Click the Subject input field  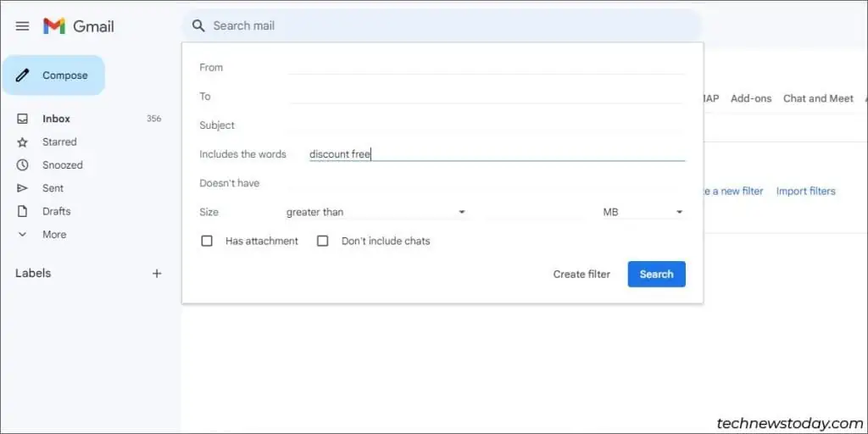click(486, 125)
